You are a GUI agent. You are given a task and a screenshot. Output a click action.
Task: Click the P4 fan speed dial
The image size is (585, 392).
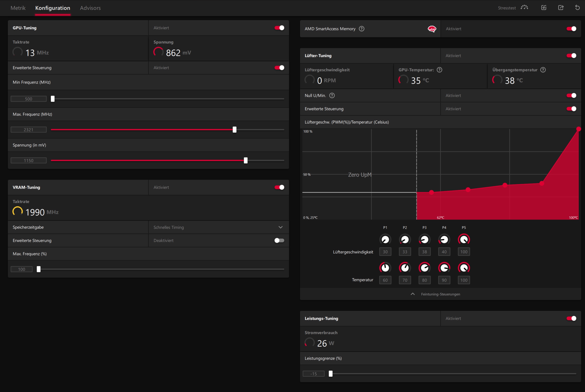(444, 239)
